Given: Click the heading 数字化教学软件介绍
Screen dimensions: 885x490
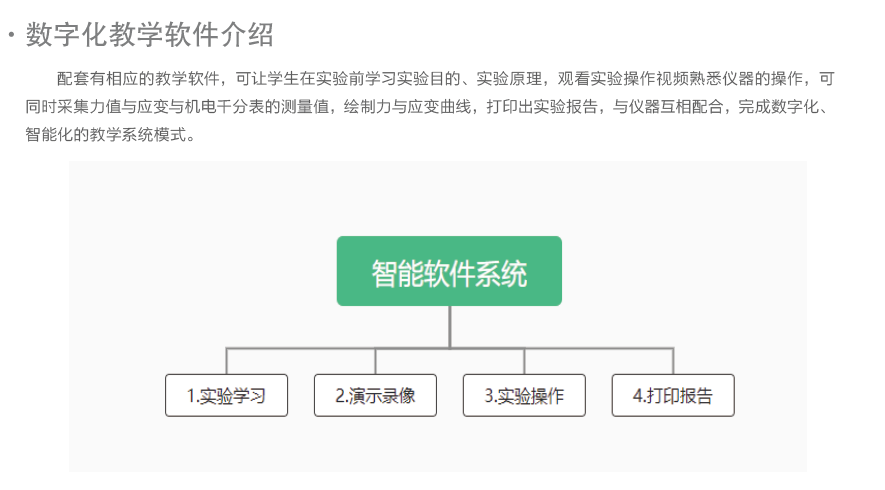Looking at the screenshot, I should tap(150, 36).
